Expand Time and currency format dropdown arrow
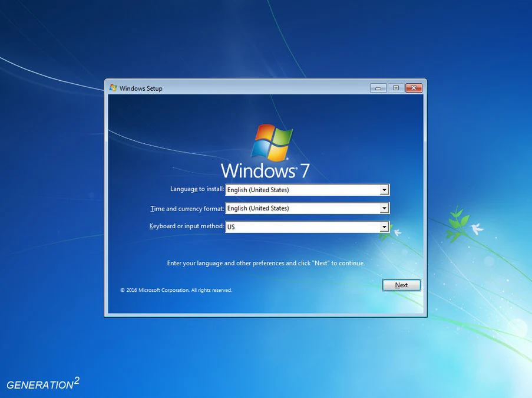The height and width of the screenshot is (398, 532). click(x=384, y=208)
